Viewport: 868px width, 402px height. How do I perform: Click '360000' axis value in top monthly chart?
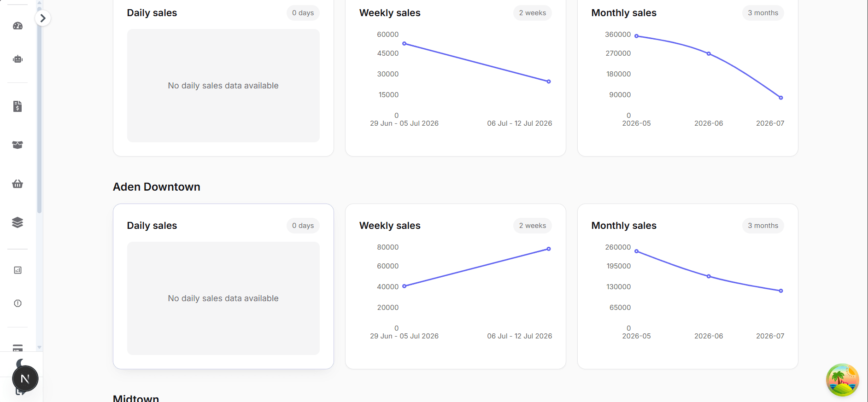coord(618,35)
